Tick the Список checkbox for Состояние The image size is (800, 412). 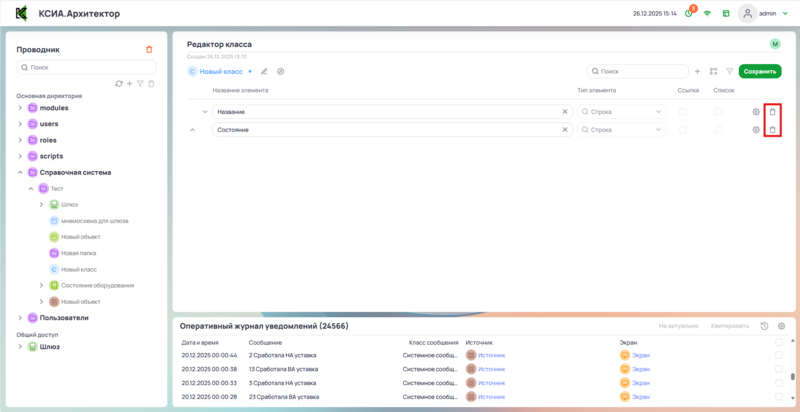tap(718, 130)
